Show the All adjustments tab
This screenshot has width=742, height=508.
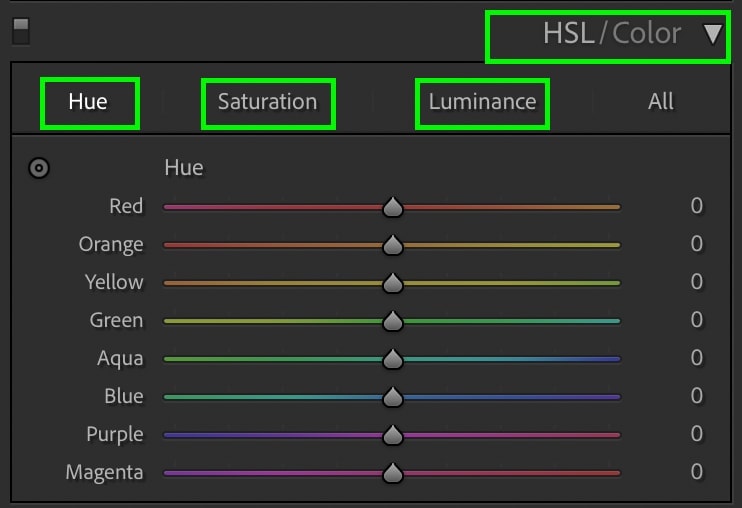pos(660,102)
